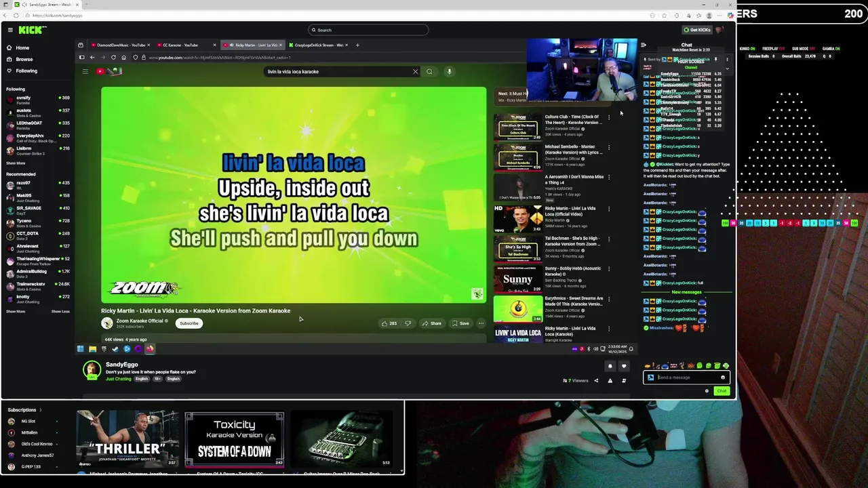Toggle stream notifications bell

[x=610, y=366]
